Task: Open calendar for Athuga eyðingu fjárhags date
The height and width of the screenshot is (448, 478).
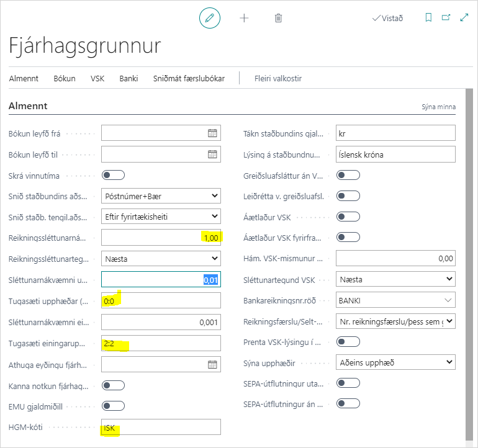Action: click(212, 364)
